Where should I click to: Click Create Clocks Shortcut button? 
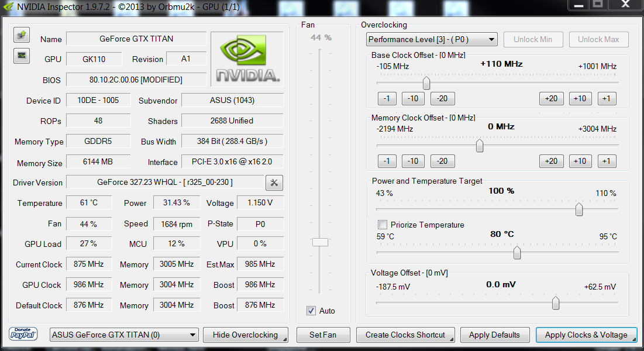[x=405, y=335]
